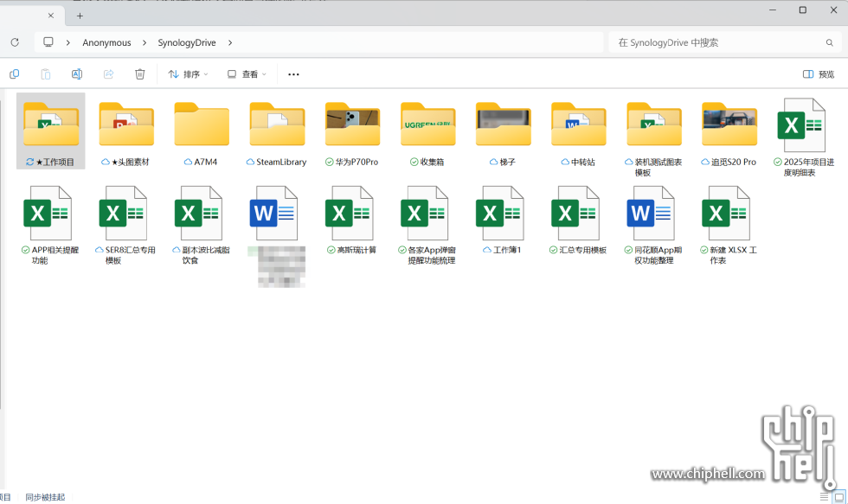Add a new Explorer tab

(x=80, y=16)
